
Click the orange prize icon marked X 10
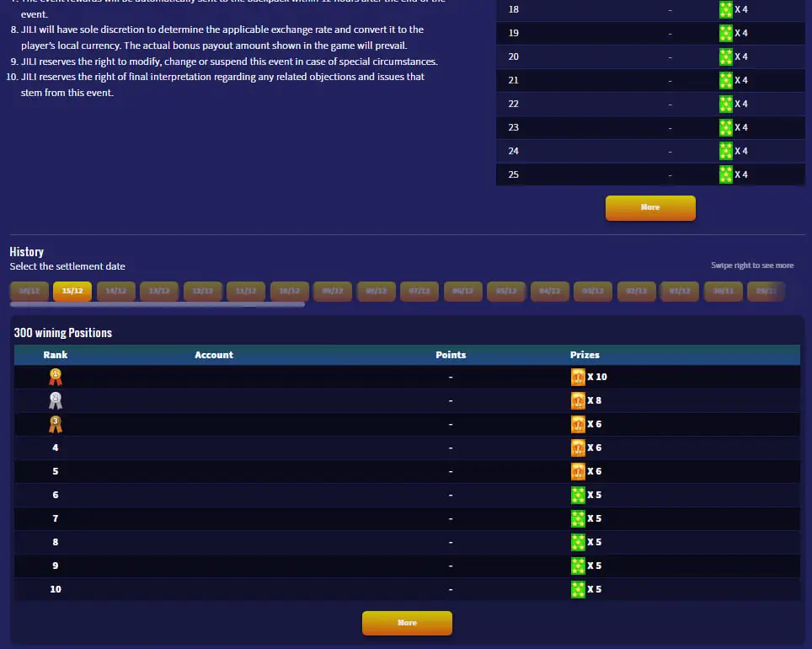click(x=578, y=377)
